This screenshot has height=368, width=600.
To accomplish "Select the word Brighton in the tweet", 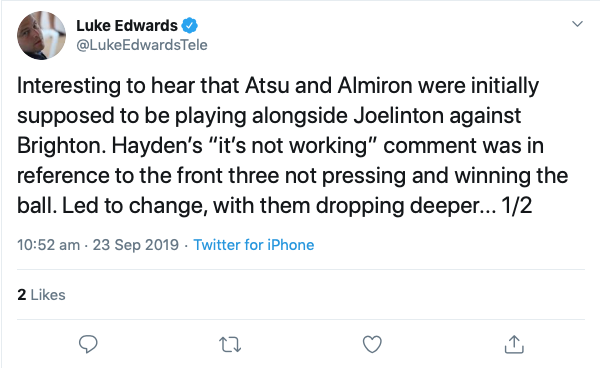I will pyautogui.click(x=61, y=147).
